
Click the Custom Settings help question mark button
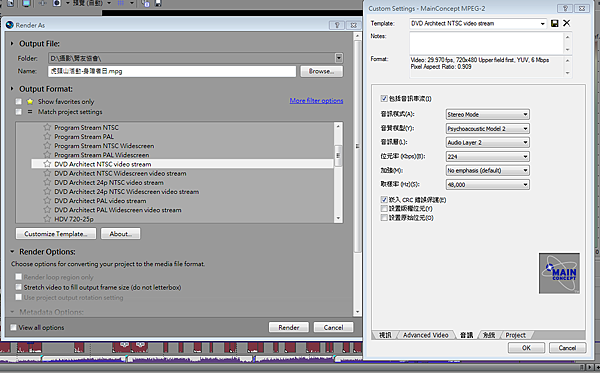[x=565, y=8]
